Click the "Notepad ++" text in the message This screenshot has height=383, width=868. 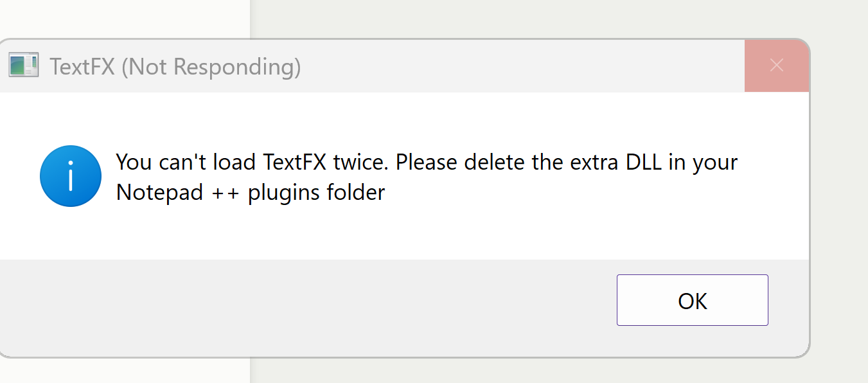[x=177, y=192]
